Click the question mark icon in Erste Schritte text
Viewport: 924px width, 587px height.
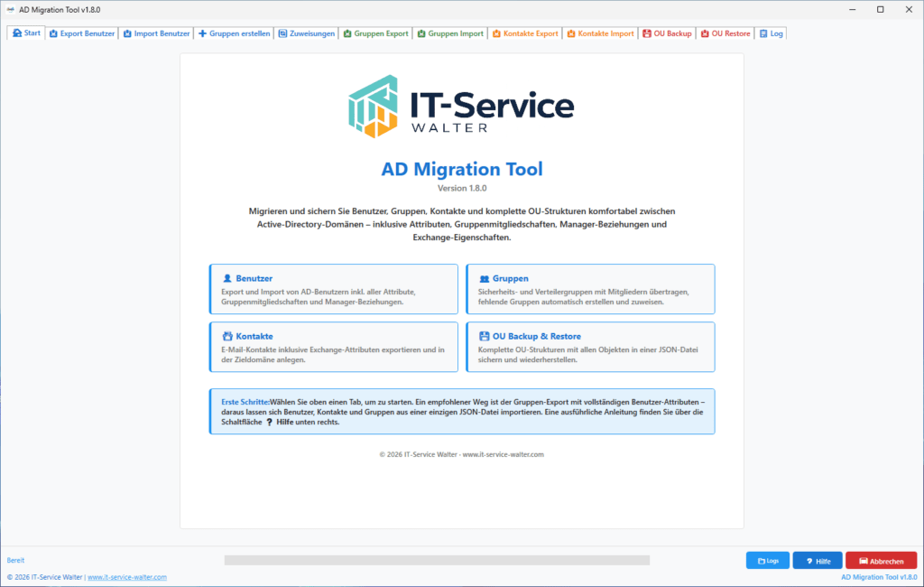click(x=269, y=423)
